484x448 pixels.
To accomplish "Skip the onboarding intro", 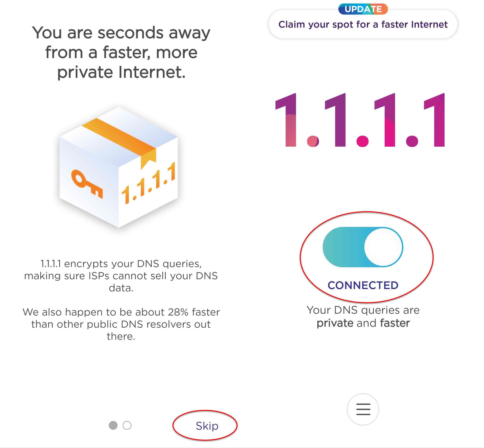I will click(207, 426).
